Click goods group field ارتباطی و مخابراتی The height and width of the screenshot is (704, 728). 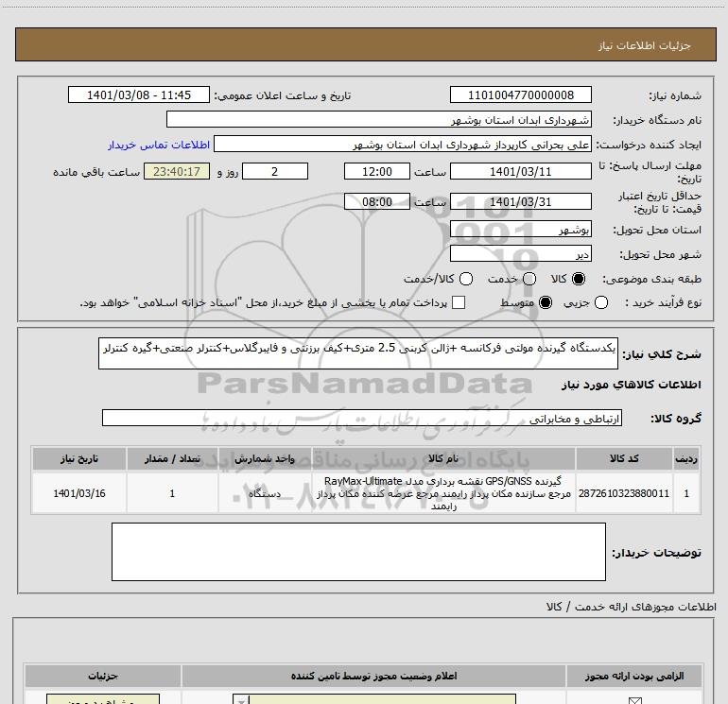click(x=362, y=418)
